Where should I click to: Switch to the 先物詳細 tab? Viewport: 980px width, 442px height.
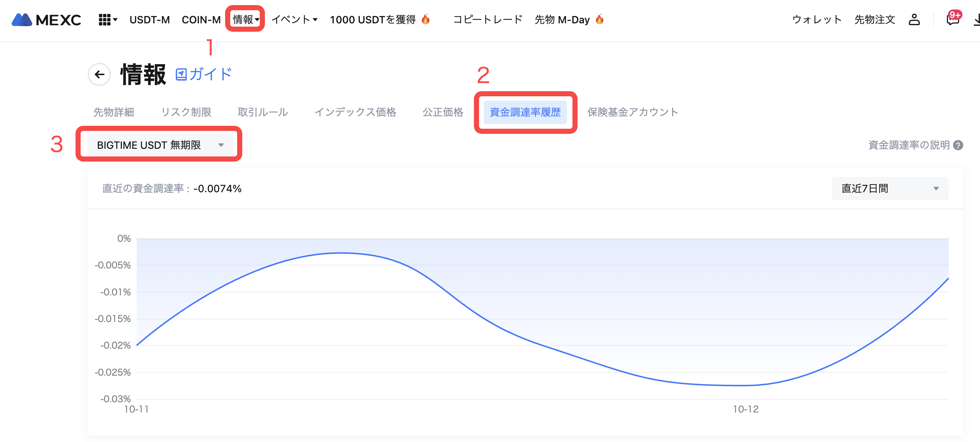(114, 112)
